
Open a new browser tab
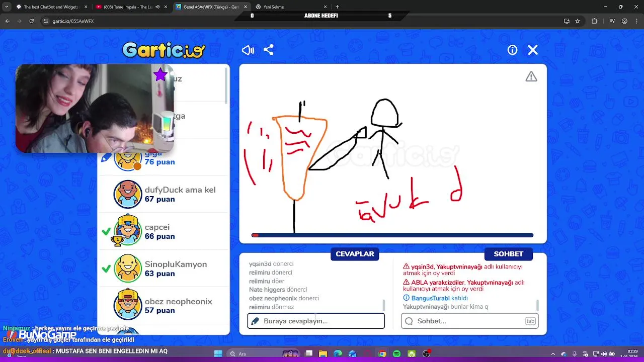click(337, 7)
